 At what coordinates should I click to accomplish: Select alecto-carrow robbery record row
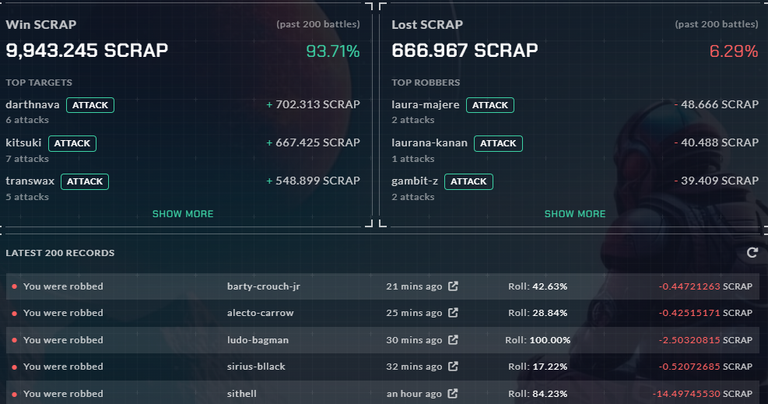click(x=383, y=313)
